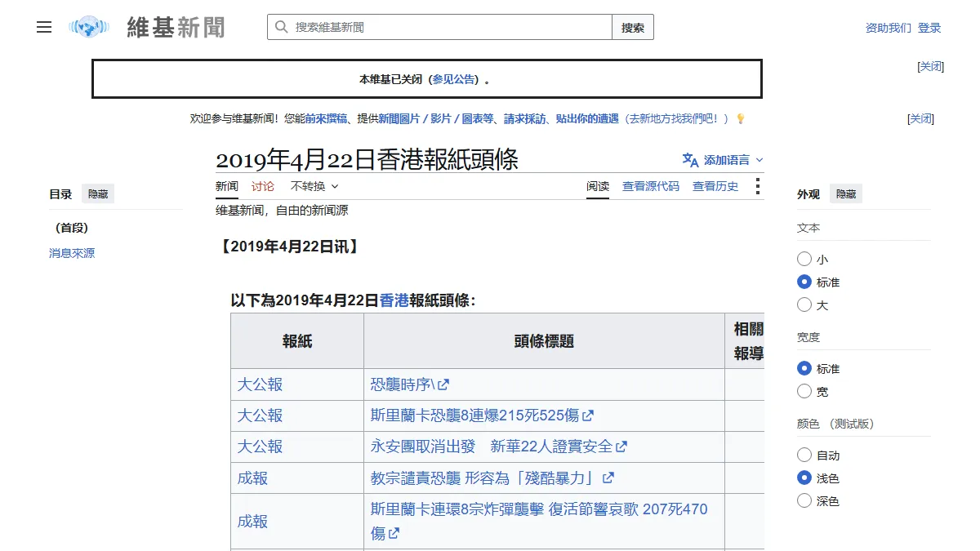980x551 pixels.
Task: Select dark 深色 color mode
Action: coord(804,500)
